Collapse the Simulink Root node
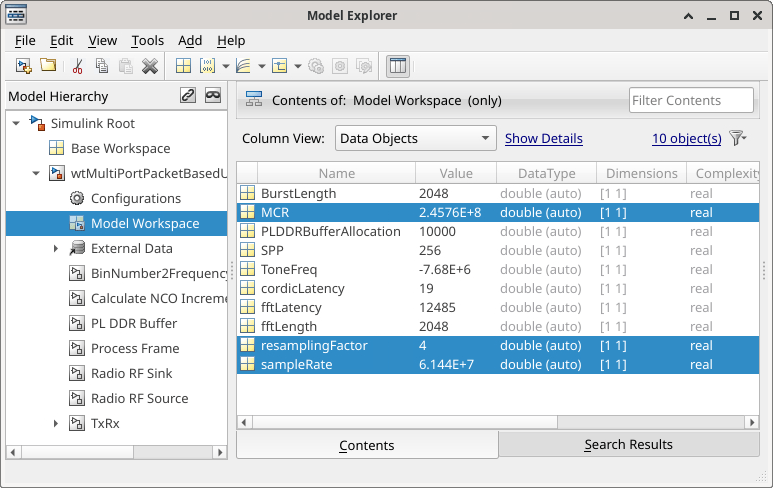773x488 pixels. pyautogui.click(x=15, y=123)
